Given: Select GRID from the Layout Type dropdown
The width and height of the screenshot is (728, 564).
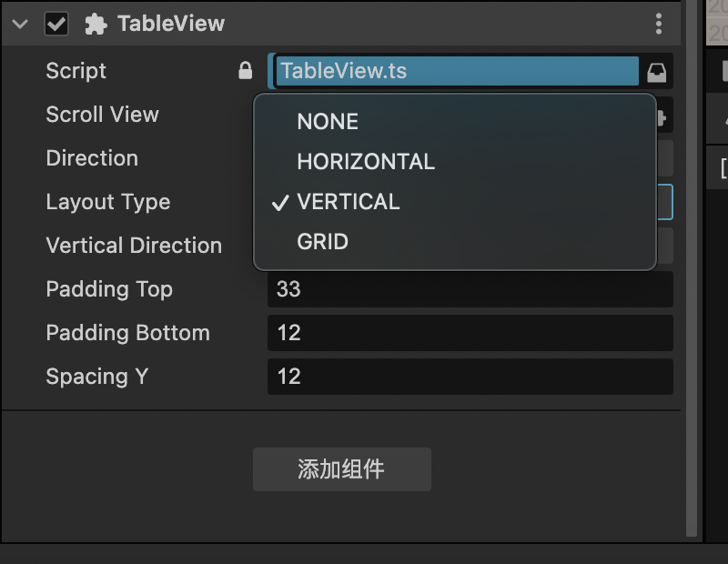Looking at the screenshot, I should (324, 240).
